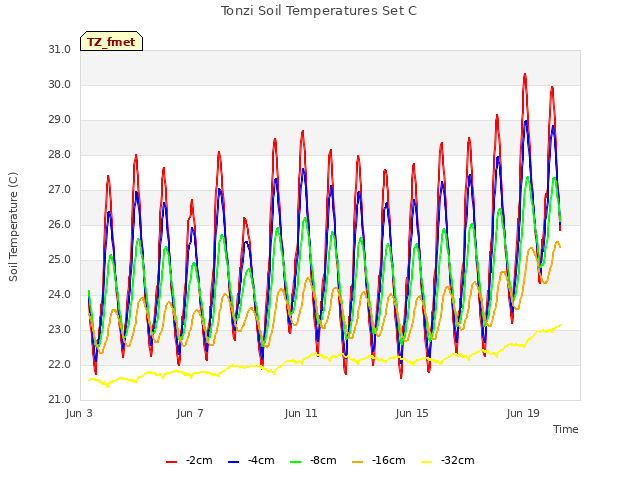Image resolution: width=640 pixels, height=480 pixels.
Task: Select the -16cm legend label
Action: click(x=389, y=460)
